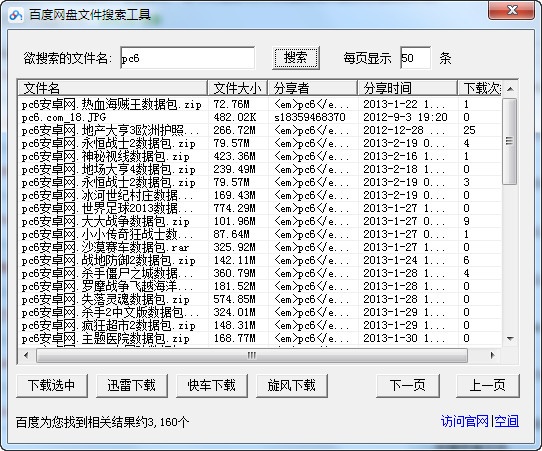The width and height of the screenshot is (542, 451).
Task: Sort by the 文件名 column header
Action: click(113, 88)
